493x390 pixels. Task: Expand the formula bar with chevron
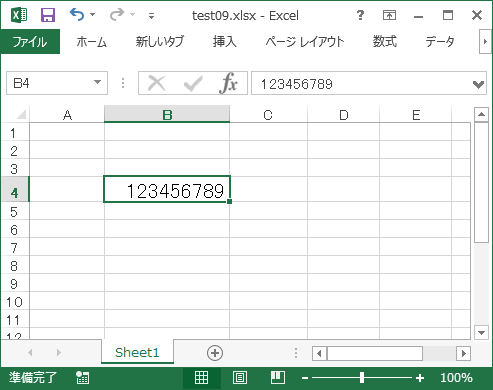pyautogui.click(x=479, y=84)
